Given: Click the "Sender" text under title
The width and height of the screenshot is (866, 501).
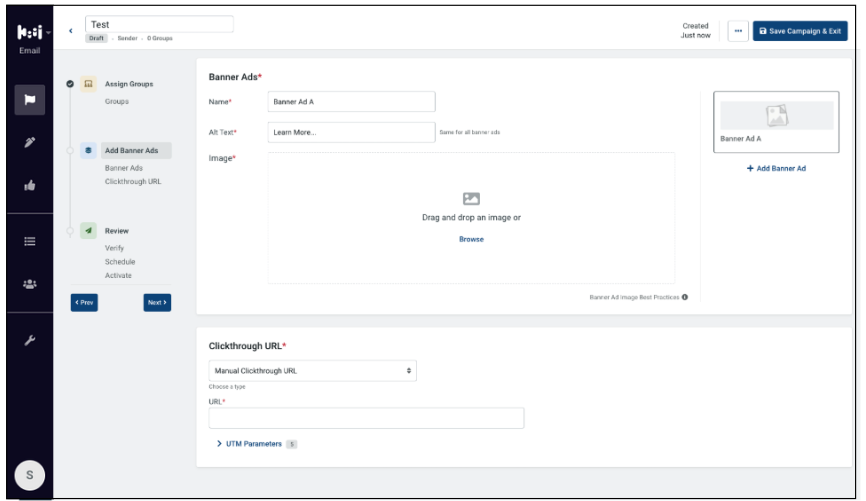Looking at the screenshot, I should (128, 38).
